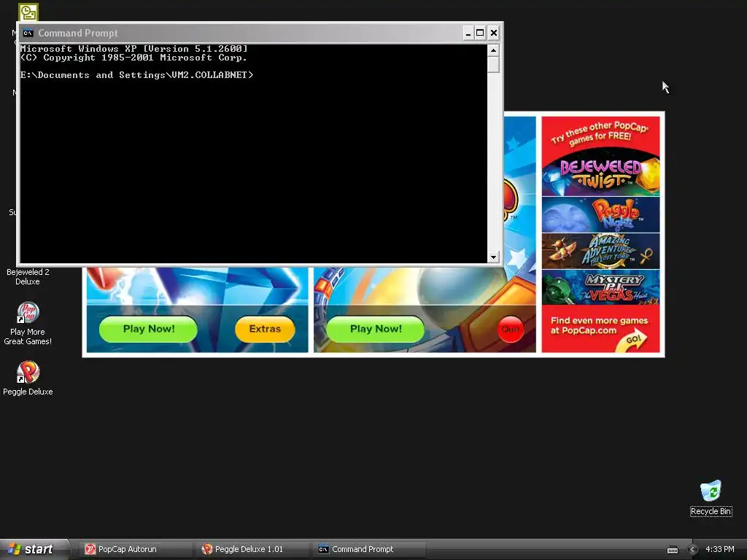Open the Peggle Deluxe desktop shortcut
The image size is (747, 560).
click(x=28, y=378)
